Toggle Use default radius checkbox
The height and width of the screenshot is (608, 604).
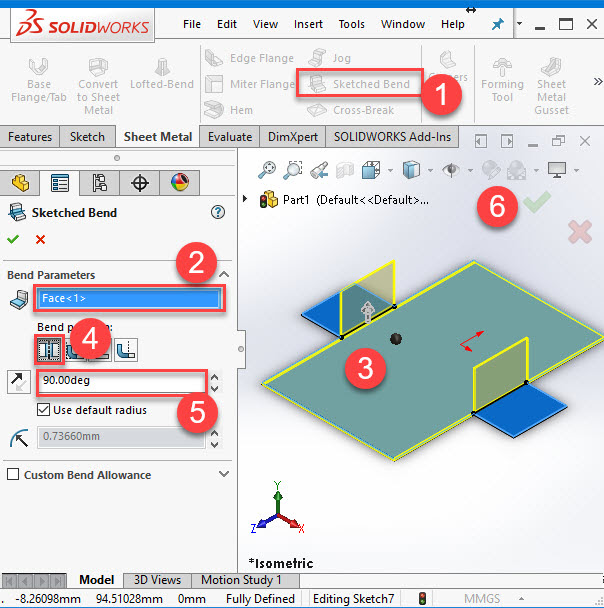(43, 410)
